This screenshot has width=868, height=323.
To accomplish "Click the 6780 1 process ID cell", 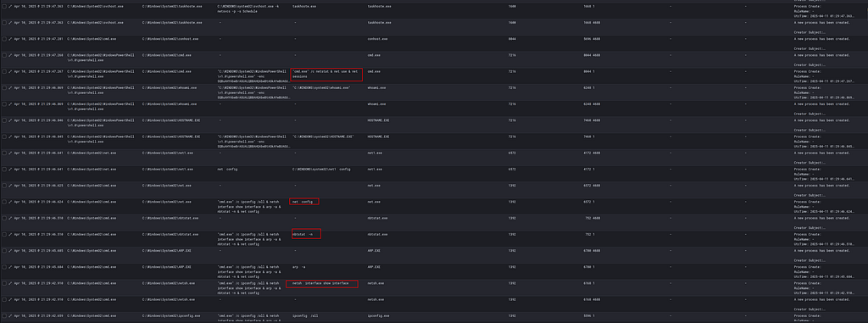I will (589, 266).
